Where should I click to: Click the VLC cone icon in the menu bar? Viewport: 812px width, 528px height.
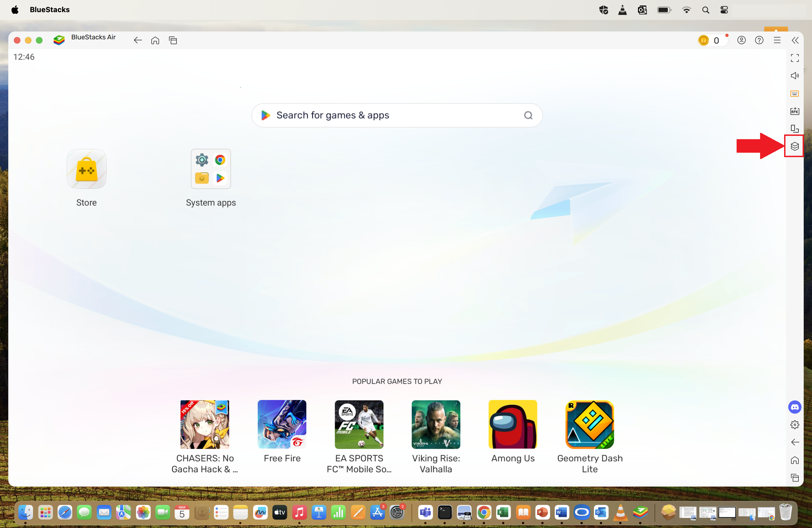point(623,10)
